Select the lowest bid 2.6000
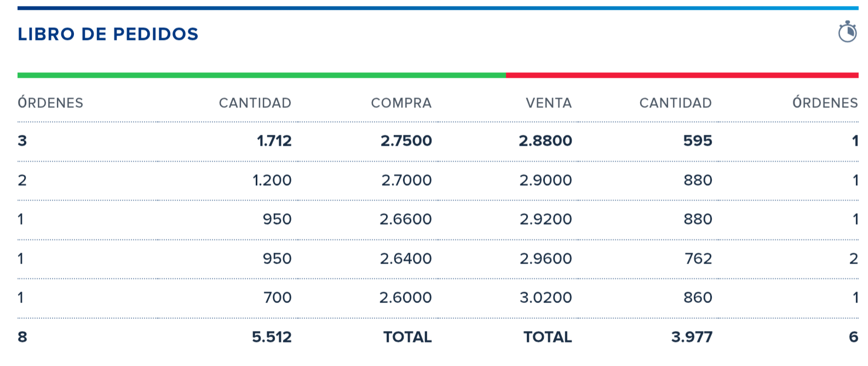Screen dimensions: 868x366 click(405, 298)
